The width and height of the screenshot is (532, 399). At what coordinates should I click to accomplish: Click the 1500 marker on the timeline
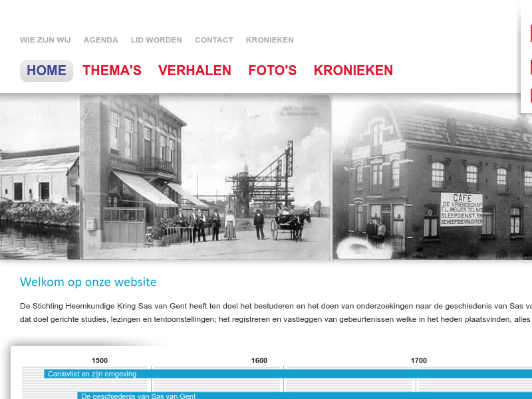[x=99, y=360]
